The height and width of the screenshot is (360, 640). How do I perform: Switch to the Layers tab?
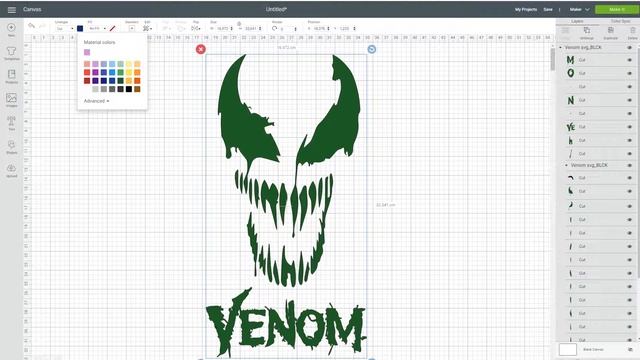[577, 21]
